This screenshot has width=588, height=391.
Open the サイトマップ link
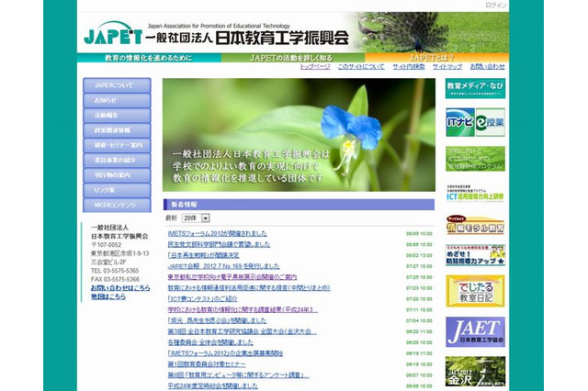coord(447,67)
